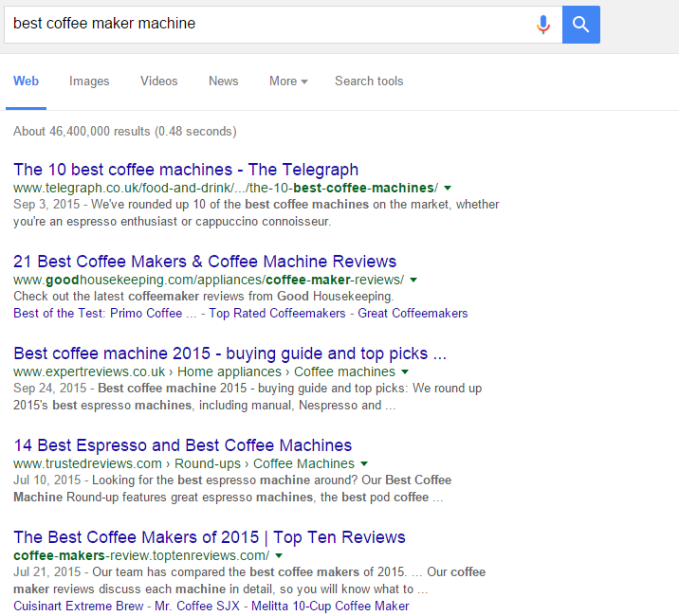The width and height of the screenshot is (679, 616).
Task: Expand arrow beside the trustedreviews.com URL
Action: [x=364, y=463]
